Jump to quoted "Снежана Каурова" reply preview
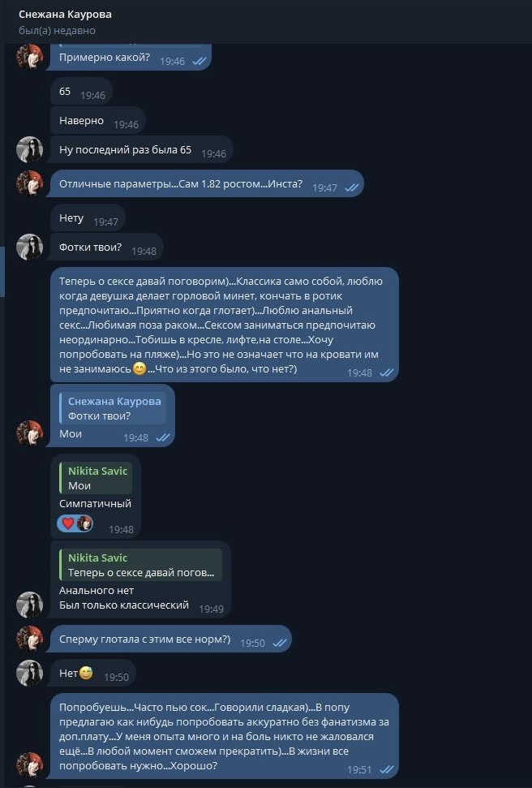Image resolution: width=532 pixels, height=788 pixels. coord(114,408)
